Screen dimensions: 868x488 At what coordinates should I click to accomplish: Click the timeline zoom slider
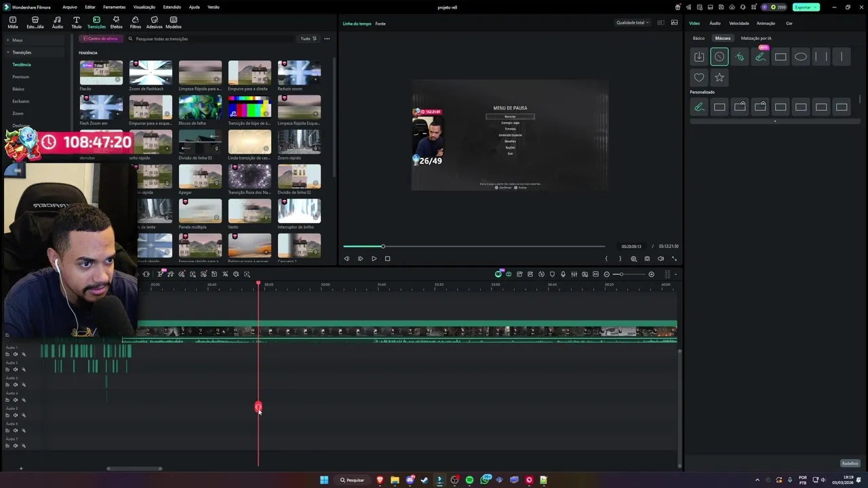point(629,274)
